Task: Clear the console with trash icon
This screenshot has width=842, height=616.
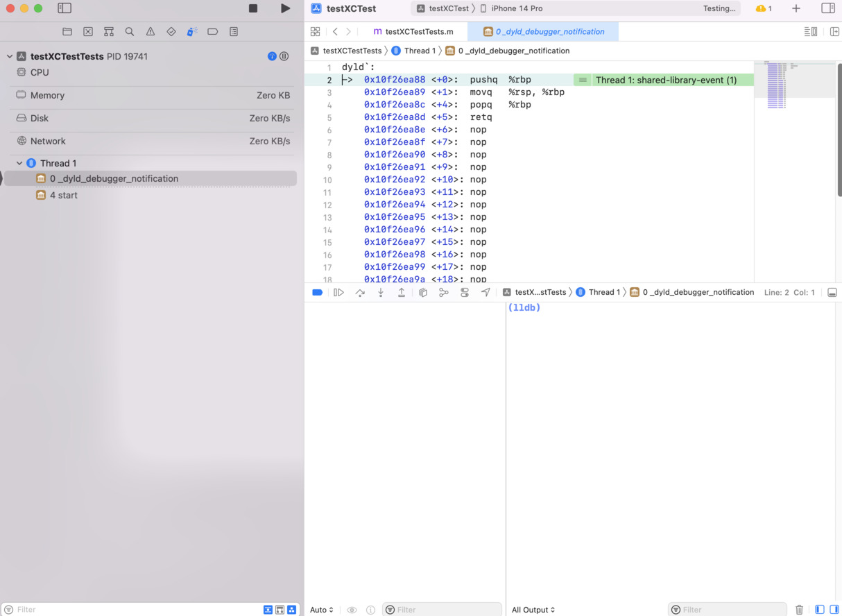Action: (x=799, y=610)
